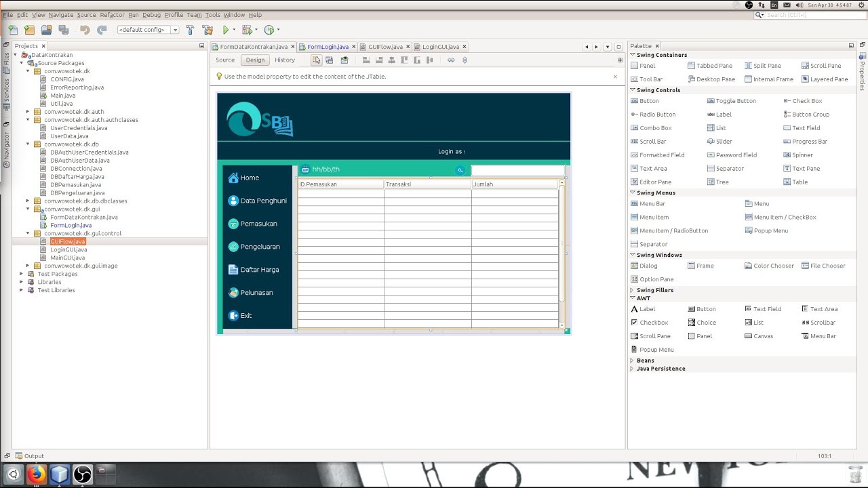Activate Selection Mode in the designer toolbar
The height and width of the screenshot is (488, 868).
pyautogui.click(x=316, y=60)
